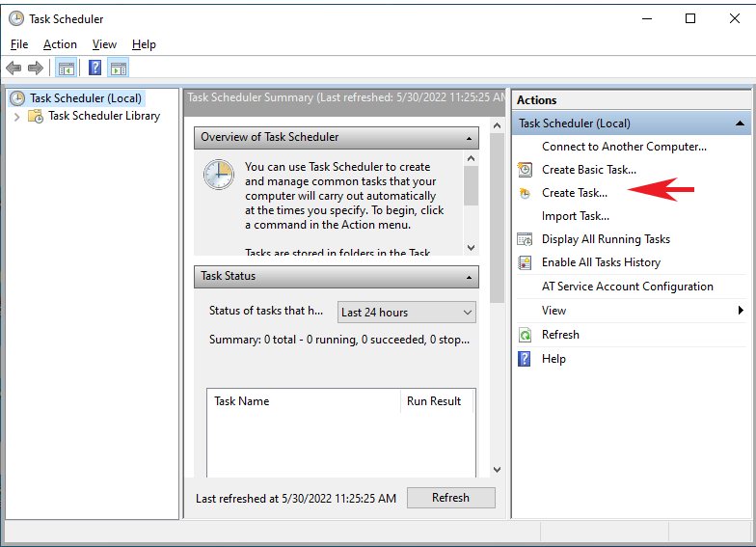This screenshot has width=756, height=547.
Task: Open the View submenu arrow in Actions
Action: [741, 311]
